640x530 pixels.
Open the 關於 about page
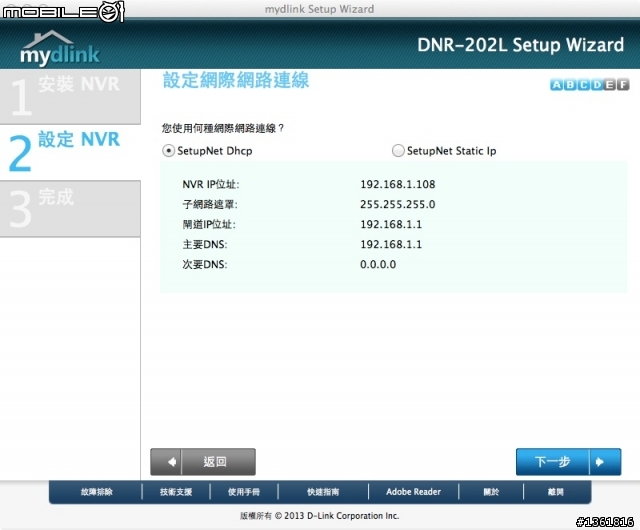pos(491,492)
